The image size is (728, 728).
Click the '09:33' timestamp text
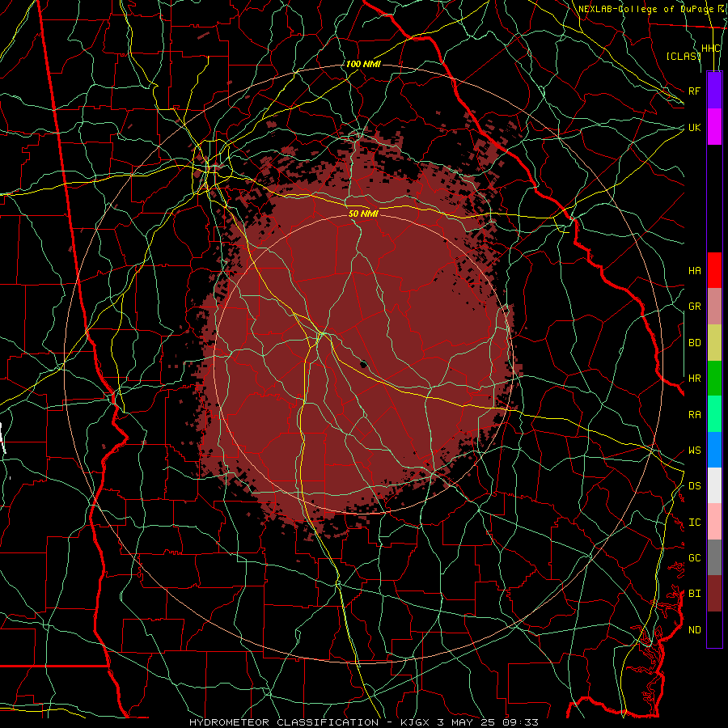521,722
